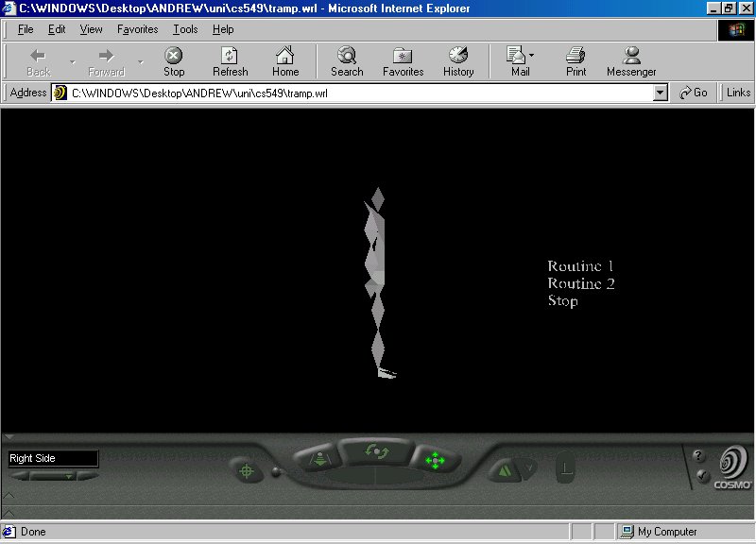Start Routine 2 in the scene
This screenshot has height=544, width=756.
click(x=581, y=283)
